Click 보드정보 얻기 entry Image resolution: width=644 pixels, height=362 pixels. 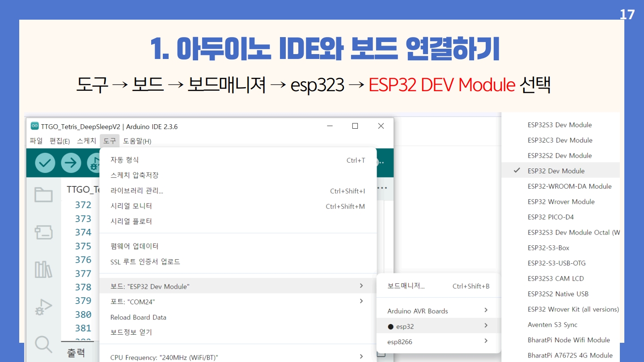[x=238, y=332]
